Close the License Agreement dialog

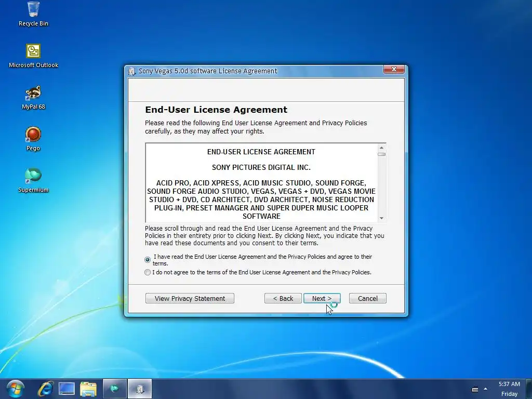tap(394, 69)
